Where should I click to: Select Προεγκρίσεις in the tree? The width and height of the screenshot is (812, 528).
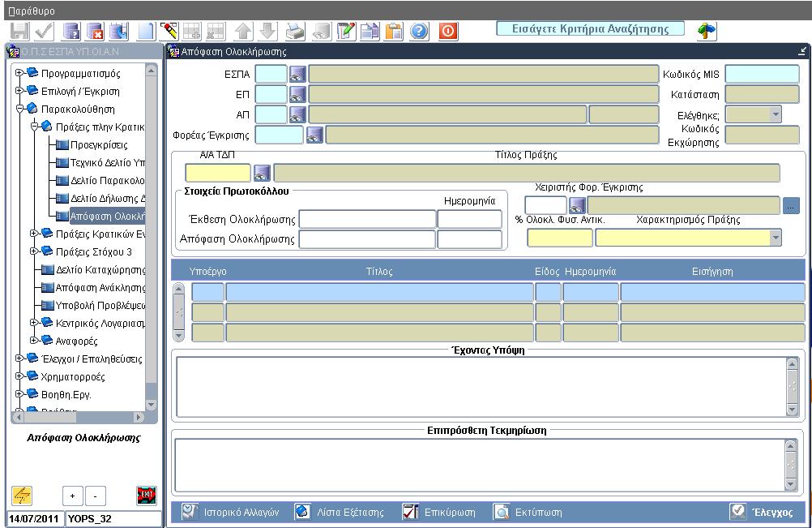coord(99,145)
